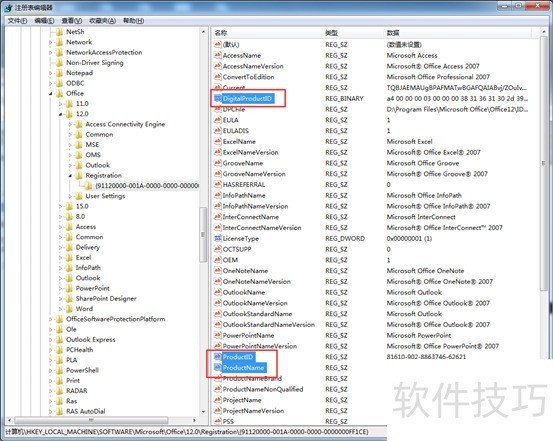Select the Delivery tree key

pos(87,247)
